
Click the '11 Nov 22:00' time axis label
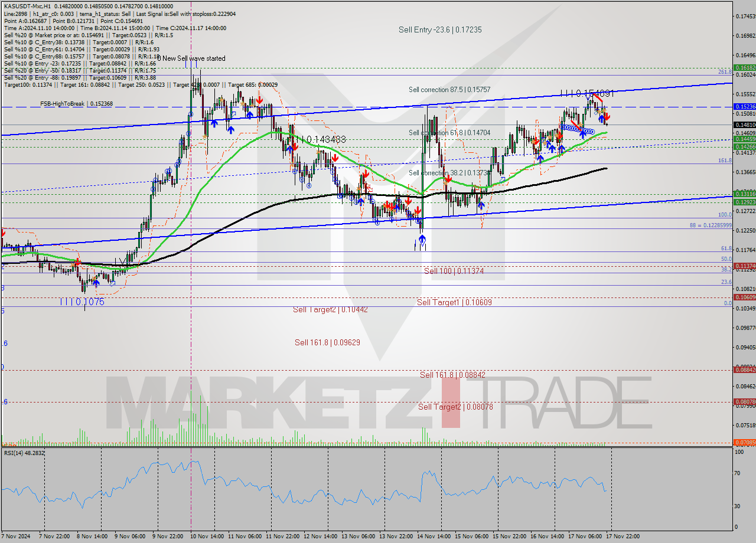(x=284, y=536)
